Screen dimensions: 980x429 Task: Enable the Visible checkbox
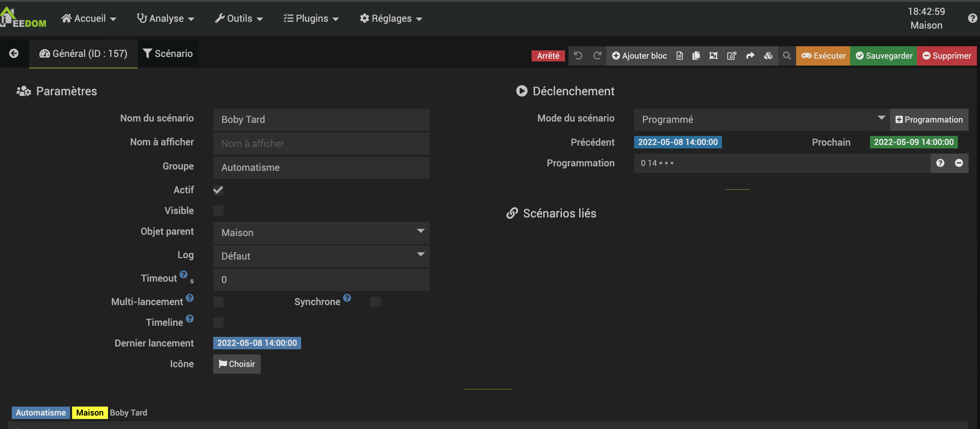[218, 211]
